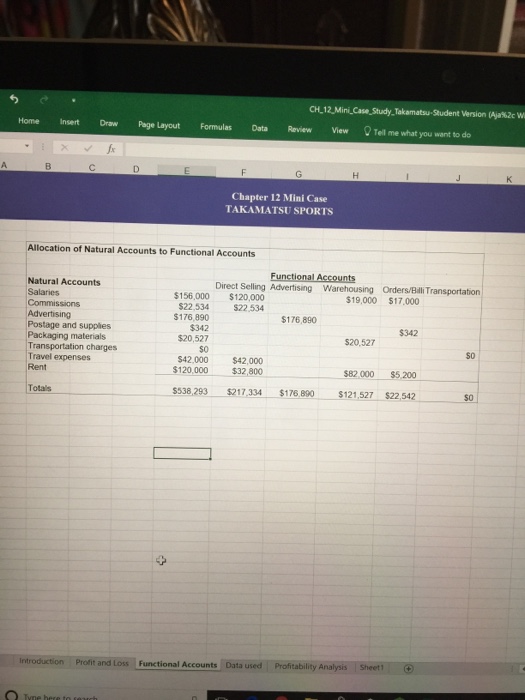
Task: Select the $5,200 rent cell
Action: pyautogui.click(x=403, y=375)
